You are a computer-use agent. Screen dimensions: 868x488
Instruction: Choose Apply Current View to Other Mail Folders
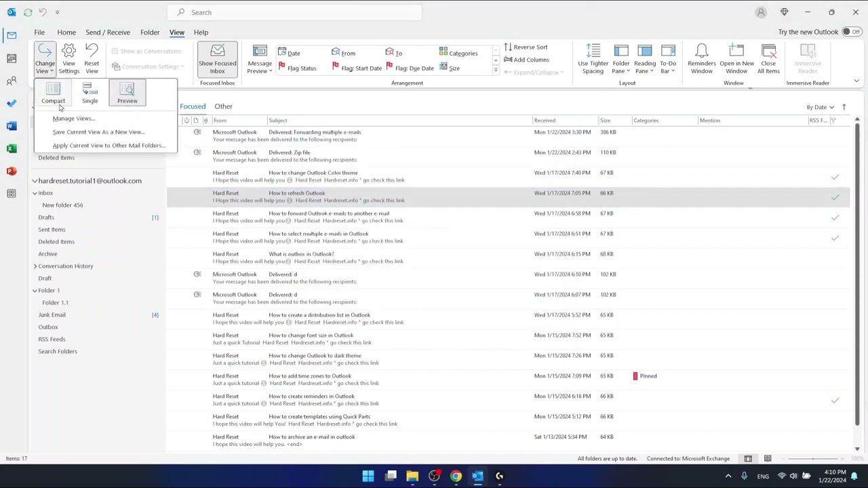tap(108, 146)
